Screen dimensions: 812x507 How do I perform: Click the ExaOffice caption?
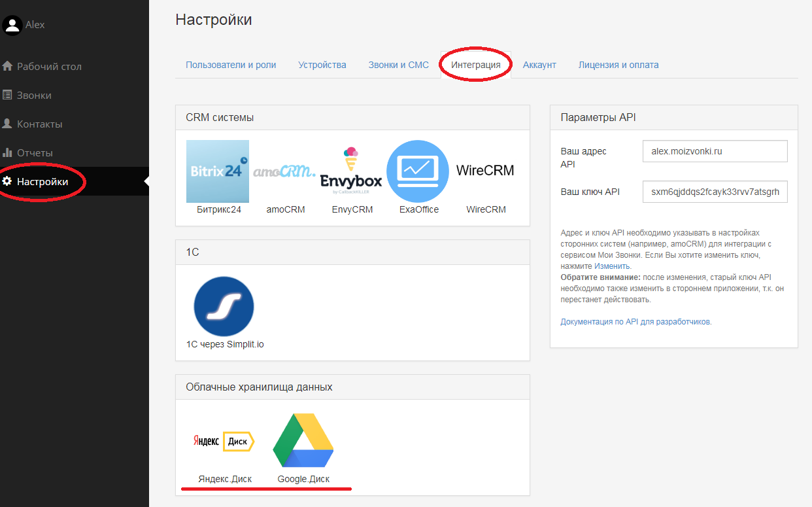pyautogui.click(x=419, y=209)
